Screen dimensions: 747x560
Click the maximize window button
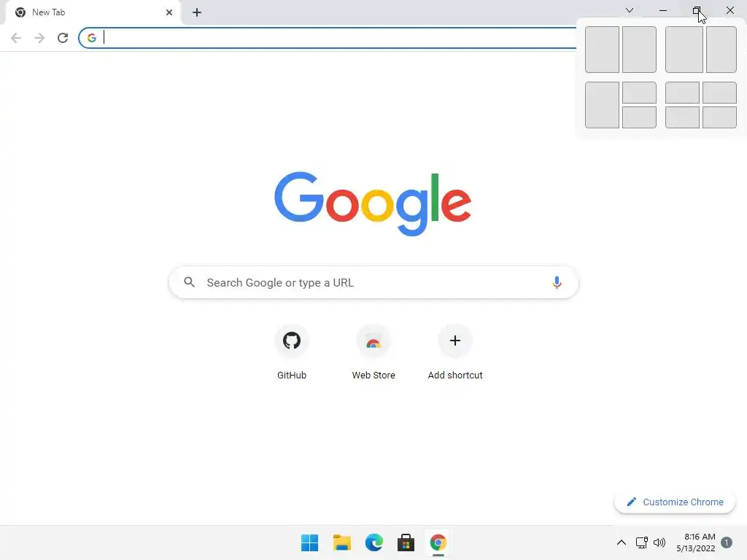[697, 10]
